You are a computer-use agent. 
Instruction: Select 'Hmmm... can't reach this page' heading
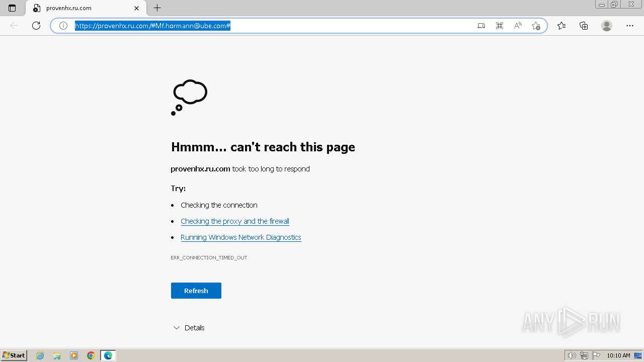click(x=263, y=147)
